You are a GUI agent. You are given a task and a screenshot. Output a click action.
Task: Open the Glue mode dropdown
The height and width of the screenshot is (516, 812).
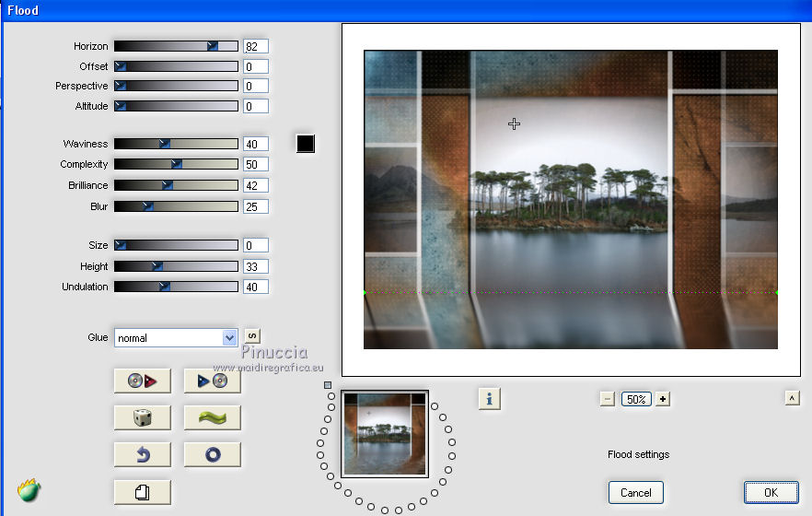pyautogui.click(x=176, y=338)
